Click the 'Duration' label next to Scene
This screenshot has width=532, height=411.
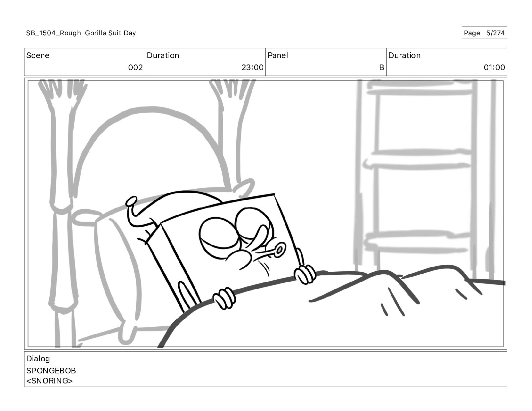coord(163,55)
